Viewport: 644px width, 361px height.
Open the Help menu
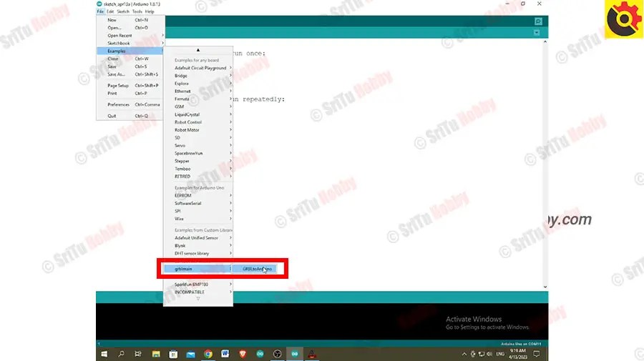click(x=150, y=11)
